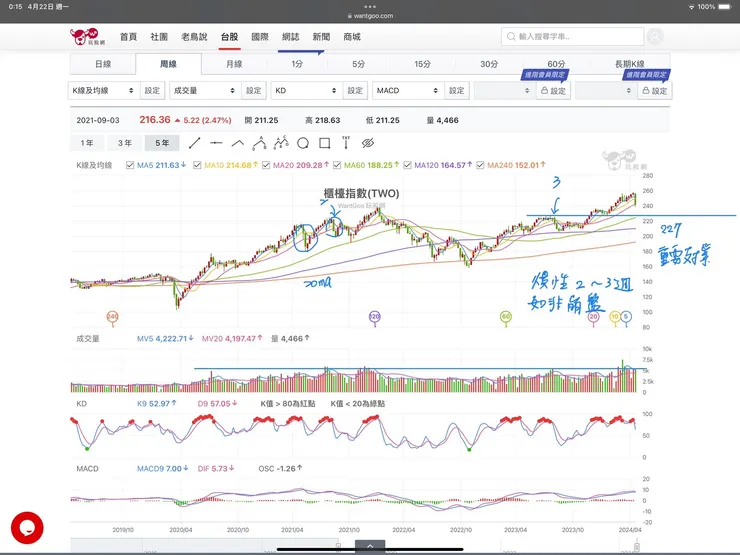This screenshot has width=740, height=555.
Task: Select the rectangle drawing tool
Action: (324, 143)
